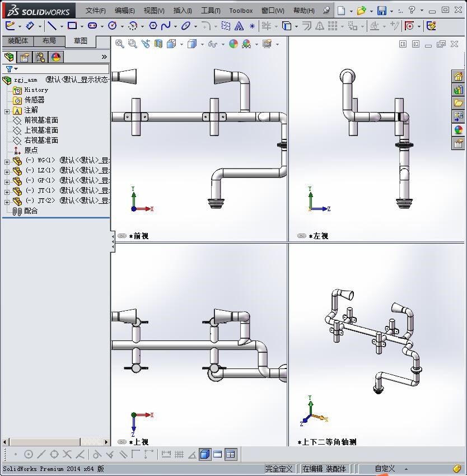Screen dimensions: 467x476
Task: Select the sketch Text tool
Action: [x=239, y=26]
